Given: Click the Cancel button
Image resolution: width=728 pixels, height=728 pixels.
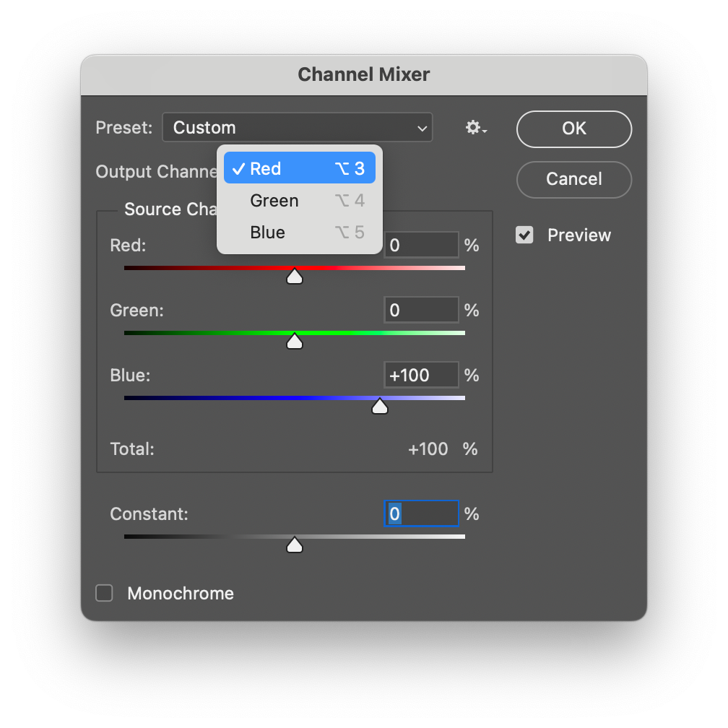Looking at the screenshot, I should (x=574, y=179).
